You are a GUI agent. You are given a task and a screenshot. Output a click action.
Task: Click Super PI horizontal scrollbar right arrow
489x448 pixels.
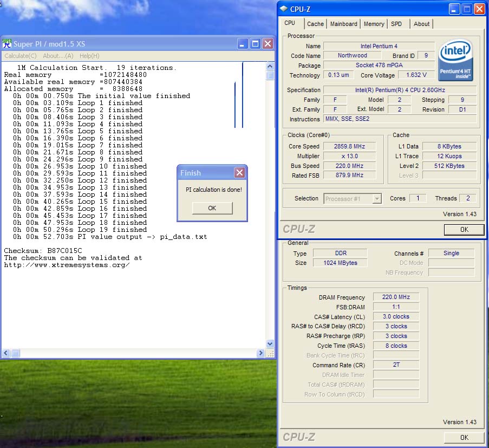260,353
